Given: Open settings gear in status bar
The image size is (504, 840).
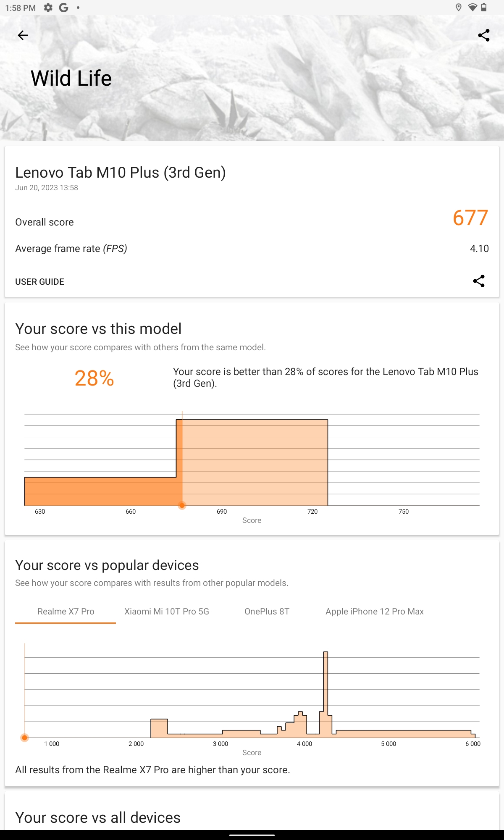Looking at the screenshot, I should point(48,8).
